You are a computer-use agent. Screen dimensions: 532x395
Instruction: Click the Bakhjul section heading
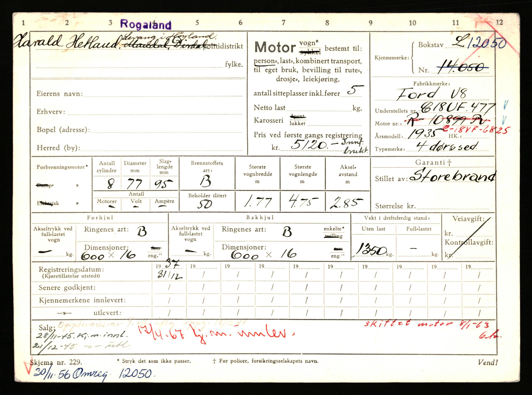coord(260,218)
